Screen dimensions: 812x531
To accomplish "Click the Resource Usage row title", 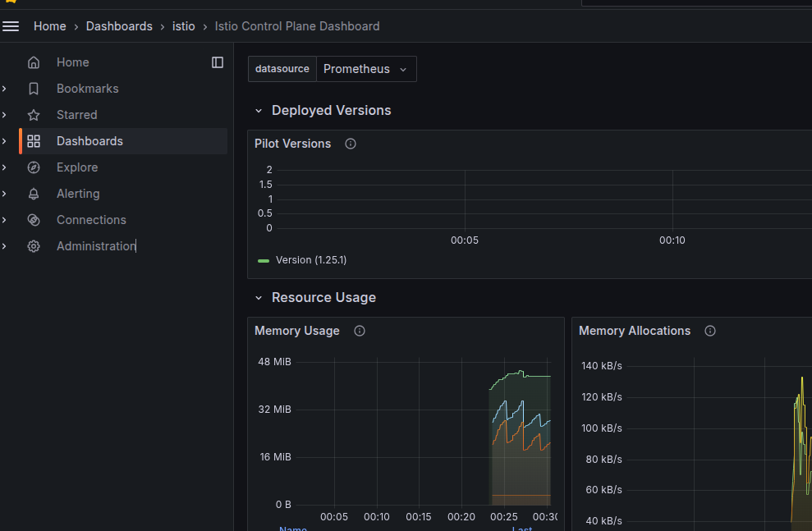I will click(x=323, y=298).
